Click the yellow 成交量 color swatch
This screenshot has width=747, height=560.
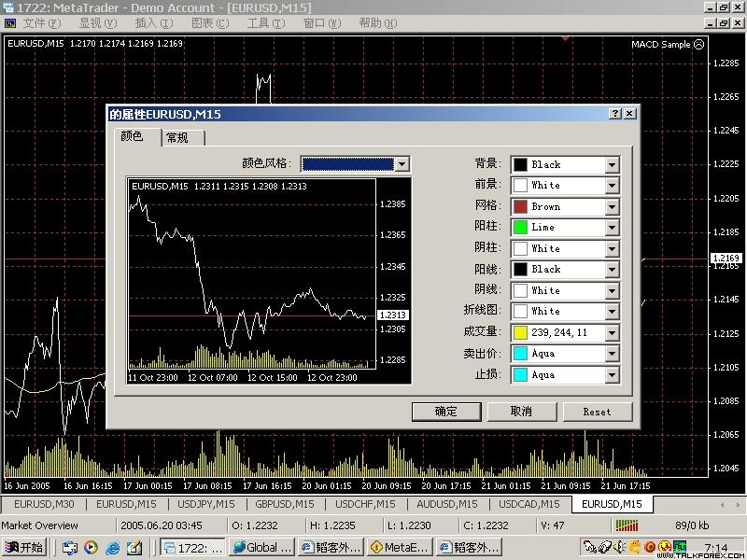[x=520, y=332]
